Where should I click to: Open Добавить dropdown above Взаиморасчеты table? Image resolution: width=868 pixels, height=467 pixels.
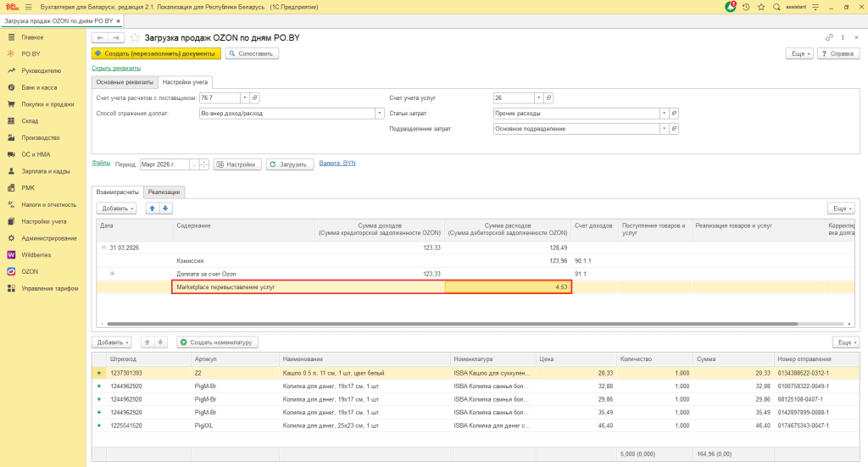point(116,208)
